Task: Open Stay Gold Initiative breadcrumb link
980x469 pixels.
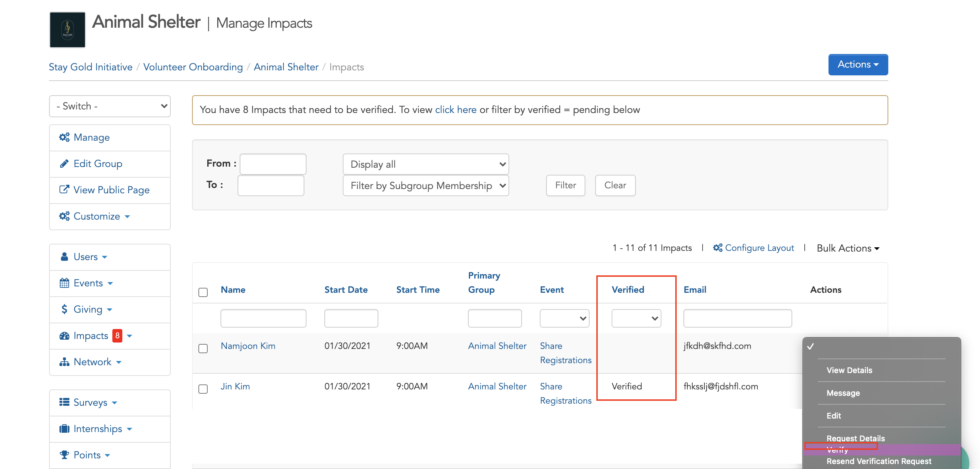Action: (91, 67)
